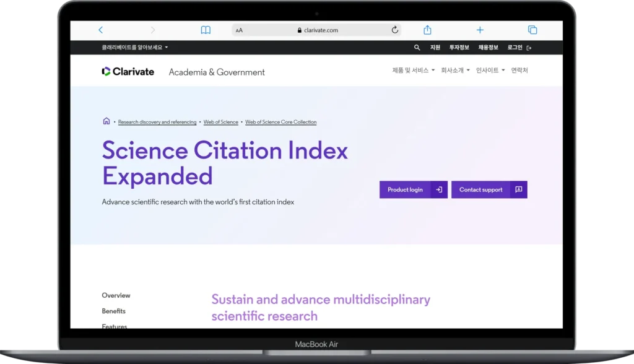Screen dimensions: 634x364
Task: Click the tagline about world's first citation index
Action: [x=198, y=202]
